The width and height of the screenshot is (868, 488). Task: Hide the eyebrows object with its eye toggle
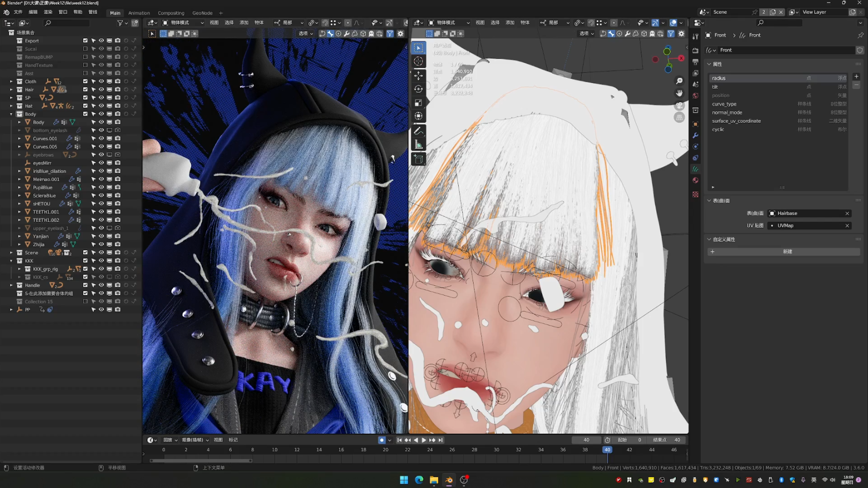[x=101, y=155]
